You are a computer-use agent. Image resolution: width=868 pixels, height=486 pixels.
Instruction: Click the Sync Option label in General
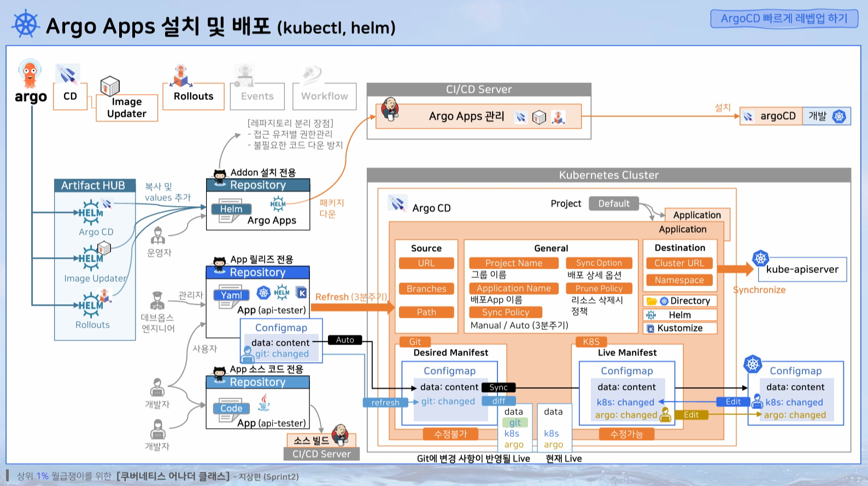click(x=599, y=263)
